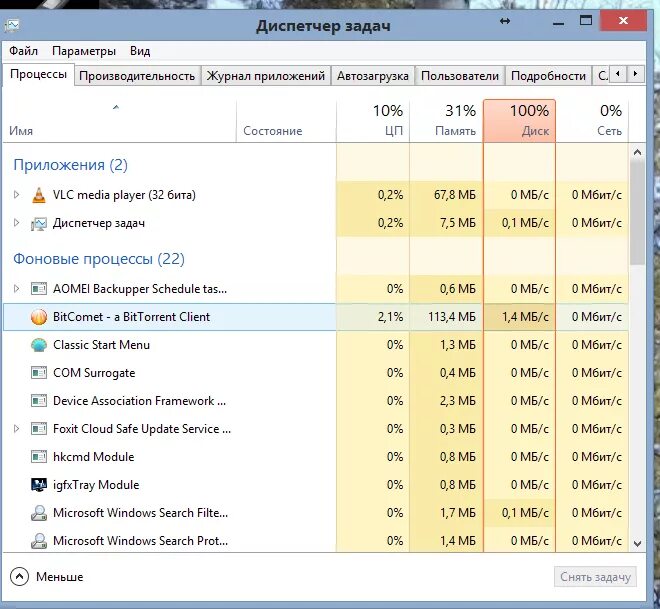
Task: Sort by the Сеть column header
Action: tap(592, 121)
